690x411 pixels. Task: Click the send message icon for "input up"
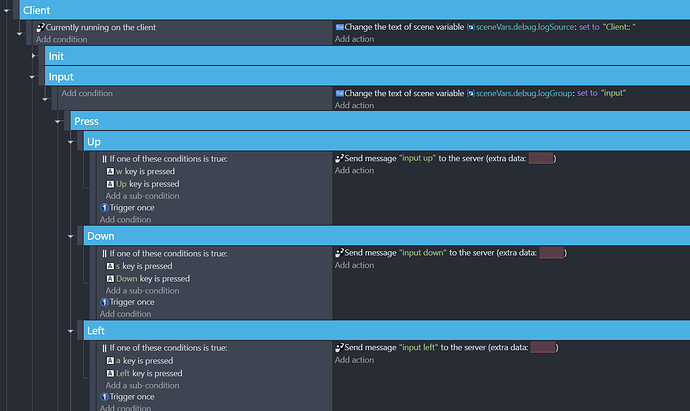[340, 158]
